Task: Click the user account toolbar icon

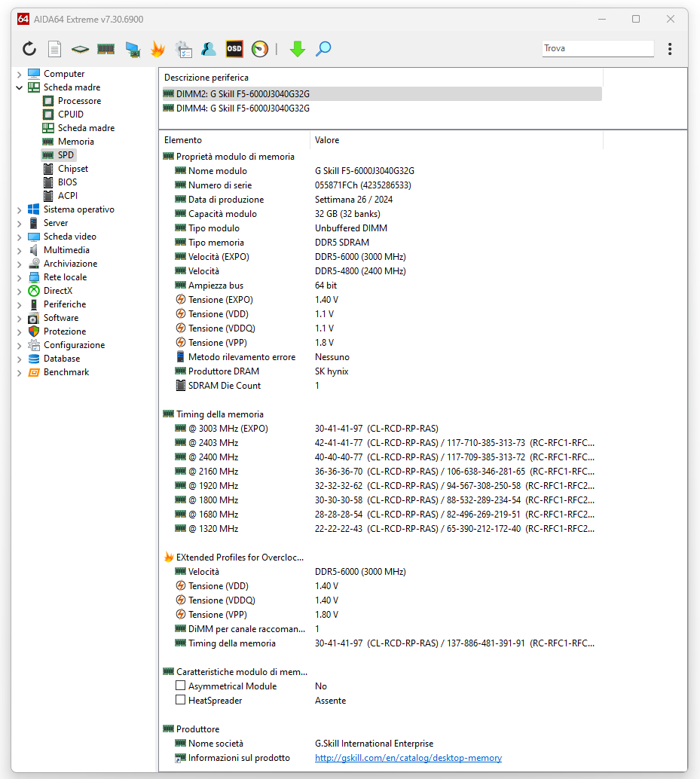Action: coord(209,49)
